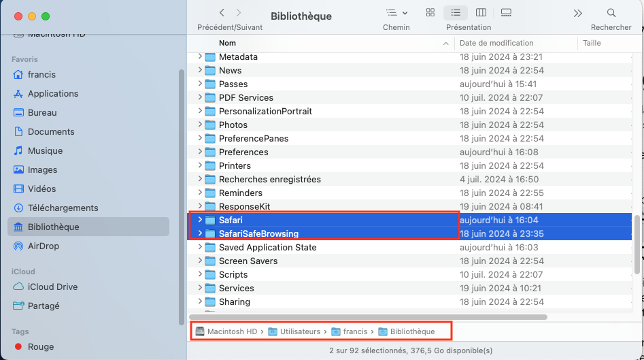Click the Rechercher magnifier icon
Viewport: 644px width, 360px height.
pyautogui.click(x=611, y=13)
